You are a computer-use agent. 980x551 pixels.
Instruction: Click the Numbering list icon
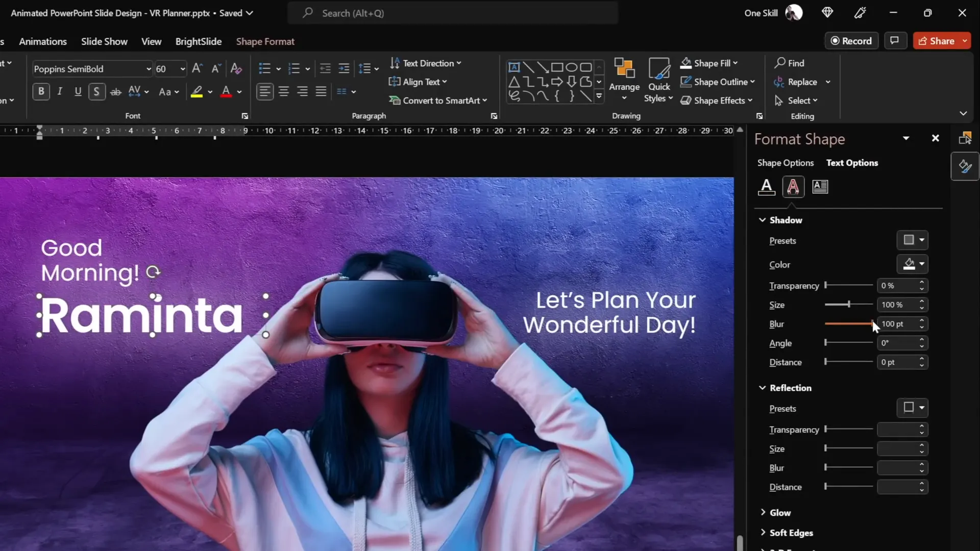click(x=294, y=68)
